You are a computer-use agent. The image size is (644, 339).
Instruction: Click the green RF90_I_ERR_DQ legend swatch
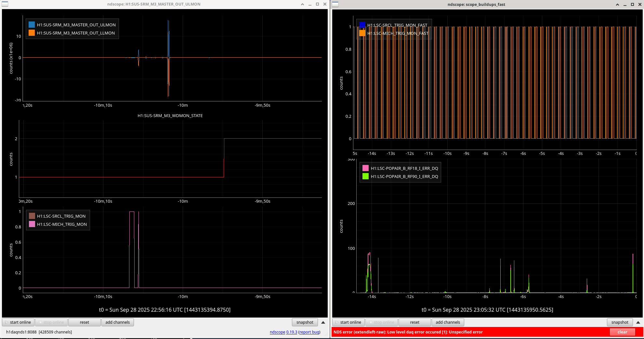(x=365, y=176)
